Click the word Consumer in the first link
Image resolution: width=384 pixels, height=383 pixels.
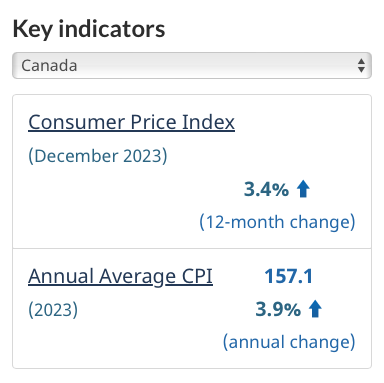pyautogui.click(x=76, y=122)
